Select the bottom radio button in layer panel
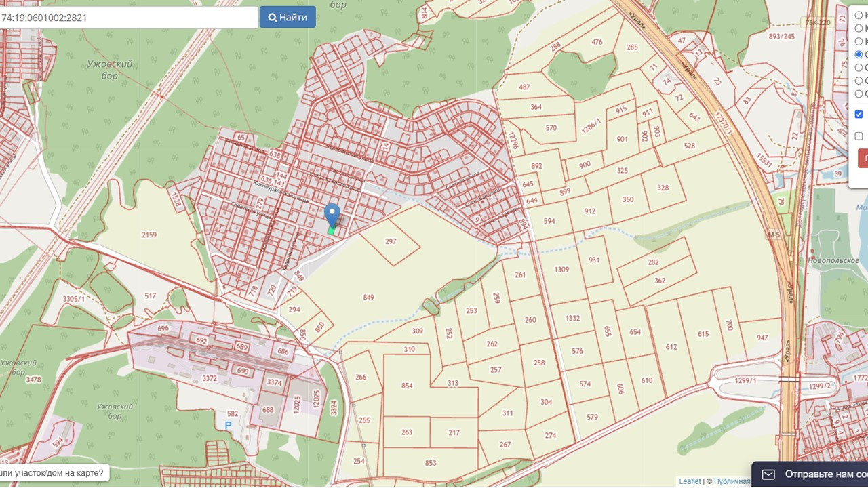The image size is (868, 488). 859,94
